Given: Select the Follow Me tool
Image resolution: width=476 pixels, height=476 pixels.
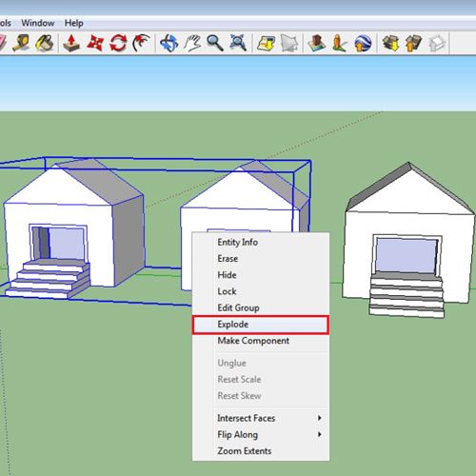Looking at the screenshot, I should click(142, 43).
